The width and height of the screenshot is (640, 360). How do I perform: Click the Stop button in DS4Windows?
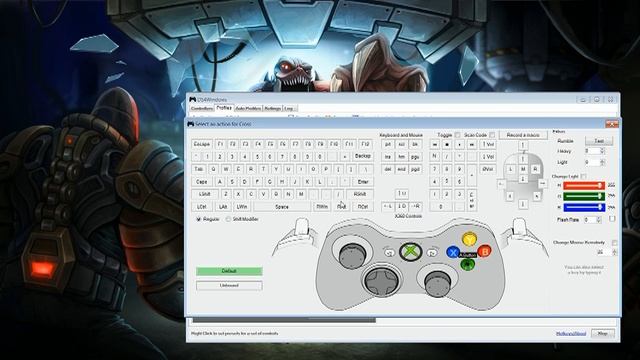pyautogui.click(x=602, y=333)
